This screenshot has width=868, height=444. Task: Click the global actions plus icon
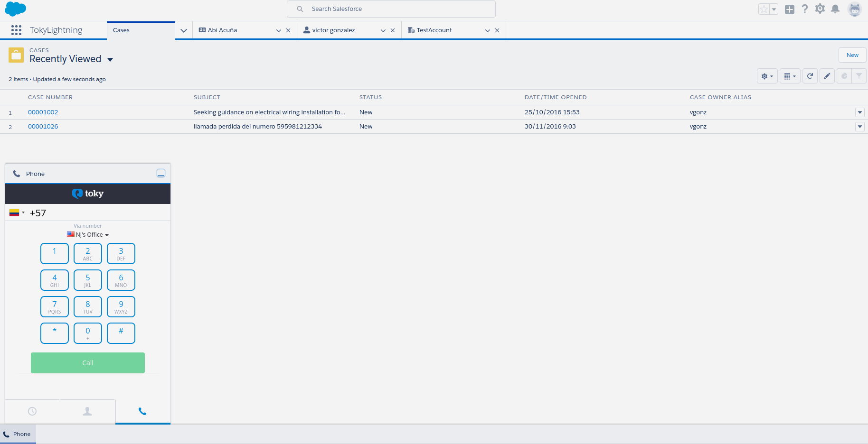789,9
